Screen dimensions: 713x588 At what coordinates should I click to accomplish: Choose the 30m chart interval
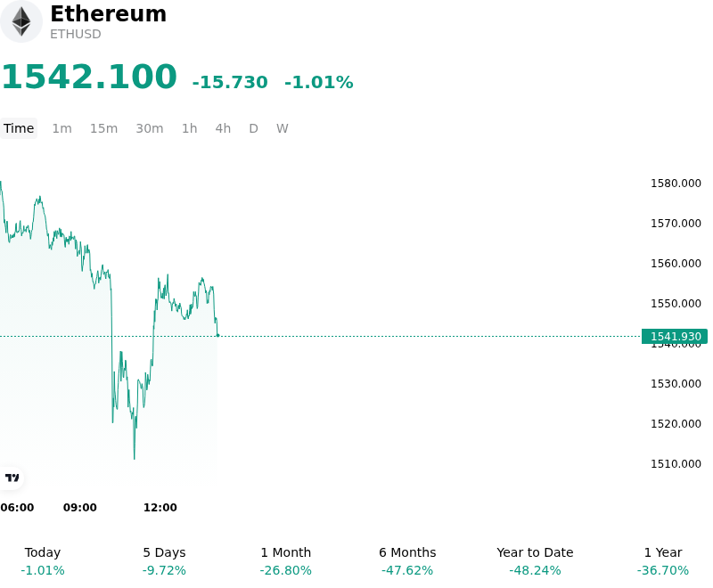150,128
